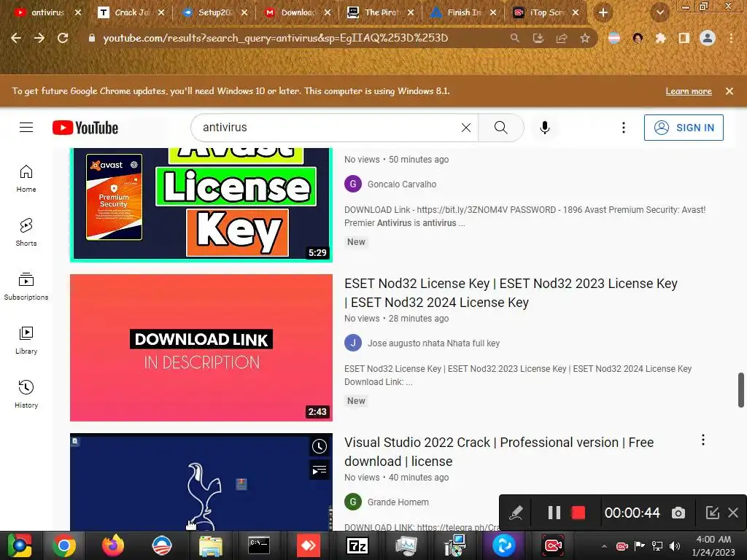Open Chrome from the taskbar
The width and height of the screenshot is (747, 560).
[64, 545]
